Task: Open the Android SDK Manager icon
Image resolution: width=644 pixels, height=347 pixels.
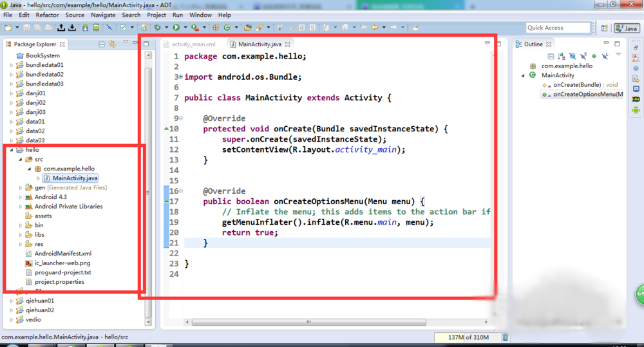Action: click(x=86, y=28)
